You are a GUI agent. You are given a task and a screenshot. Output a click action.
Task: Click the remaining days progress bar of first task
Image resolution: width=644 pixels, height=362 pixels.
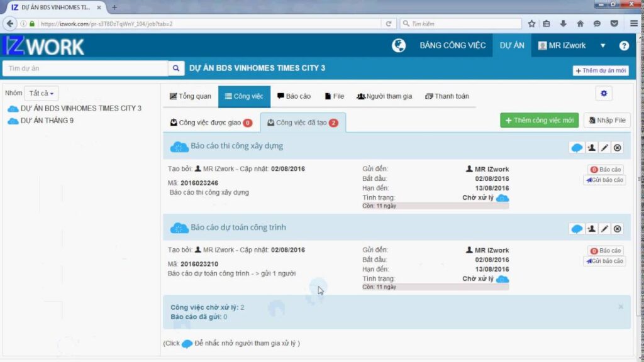tap(435, 206)
